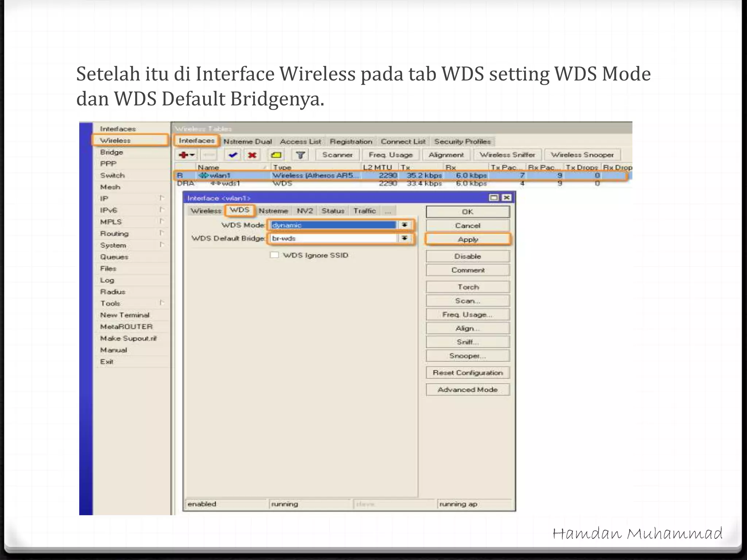Click the Freq. Usage toolbar button
The height and width of the screenshot is (560, 747).
pyautogui.click(x=391, y=155)
